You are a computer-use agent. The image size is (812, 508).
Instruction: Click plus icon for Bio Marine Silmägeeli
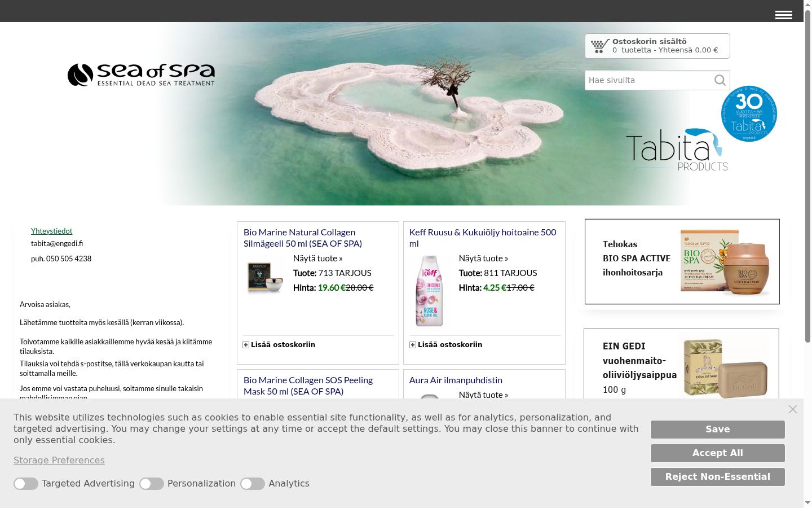pyautogui.click(x=246, y=345)
